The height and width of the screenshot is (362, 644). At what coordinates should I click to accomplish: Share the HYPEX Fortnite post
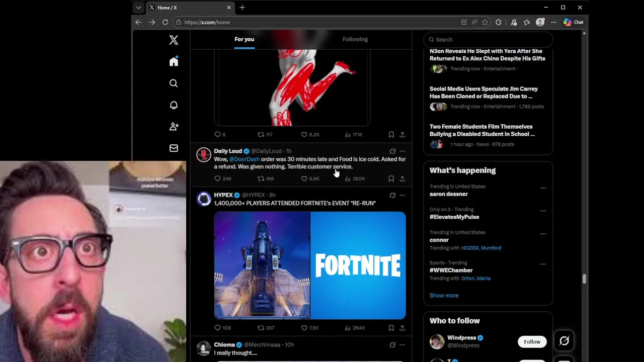point(402,328)
